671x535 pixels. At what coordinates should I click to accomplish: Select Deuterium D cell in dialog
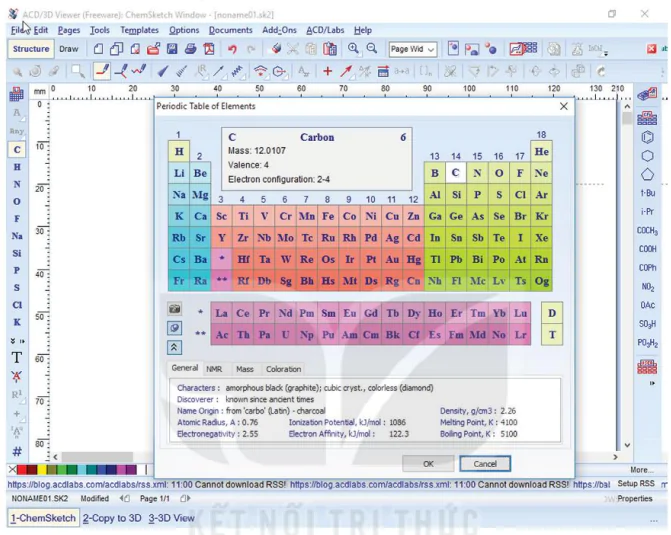pos(552,313)
